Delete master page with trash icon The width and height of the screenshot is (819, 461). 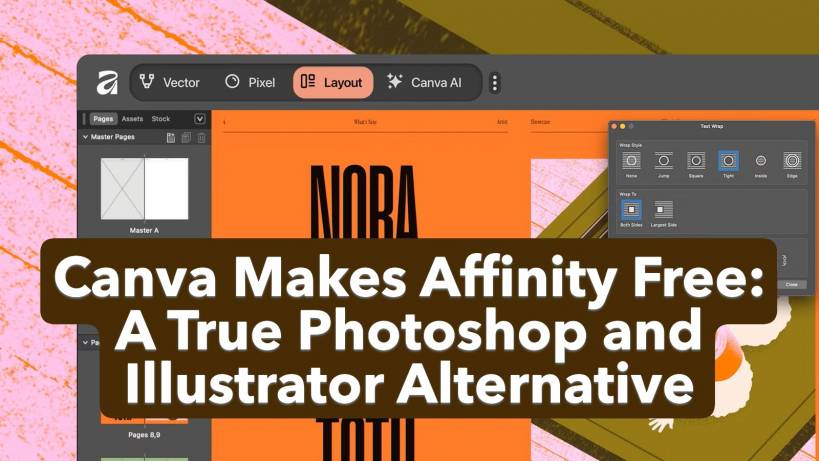(x=201, y=137)
